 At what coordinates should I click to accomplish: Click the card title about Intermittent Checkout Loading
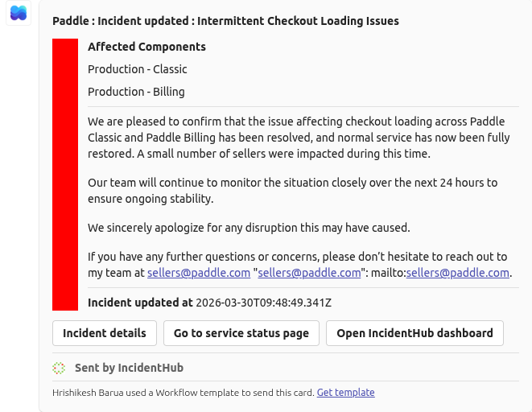point(225,21)
